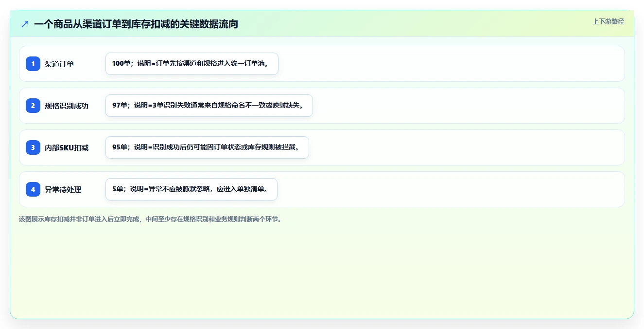
Task: Click the 内部SKU扣减 step label
Action: tap(67, 147)
